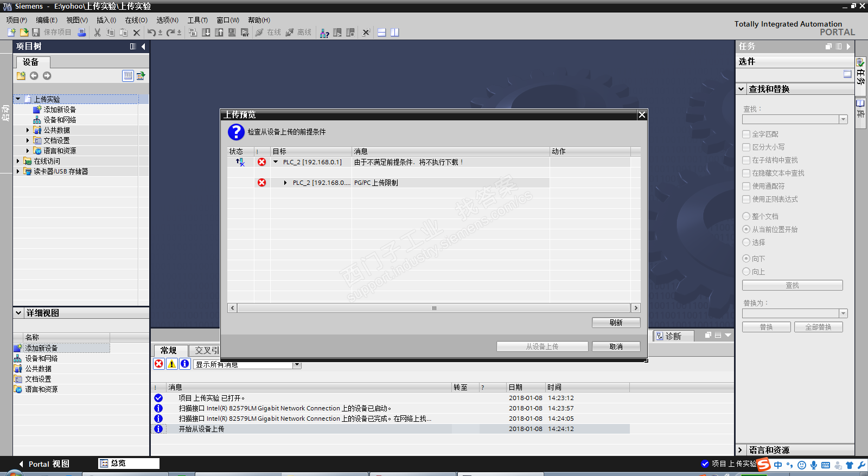Image resolution: width=868 pixels, height=476 pixels.
Task: Open the 显示所有消息 message filter dropdown
Action: [x=297, y=364]
